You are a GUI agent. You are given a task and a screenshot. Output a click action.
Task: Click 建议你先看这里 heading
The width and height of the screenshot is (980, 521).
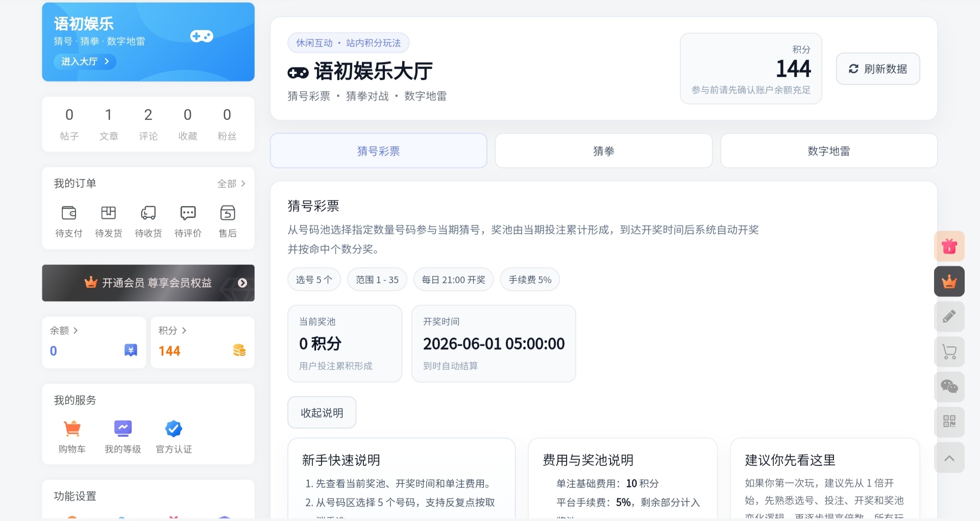coord(790,460)
